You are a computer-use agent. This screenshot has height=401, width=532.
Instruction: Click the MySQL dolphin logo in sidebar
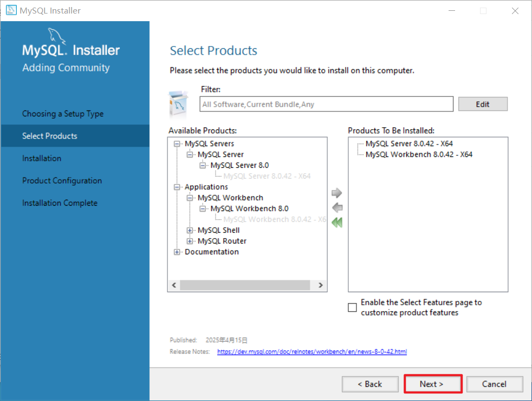57,36
